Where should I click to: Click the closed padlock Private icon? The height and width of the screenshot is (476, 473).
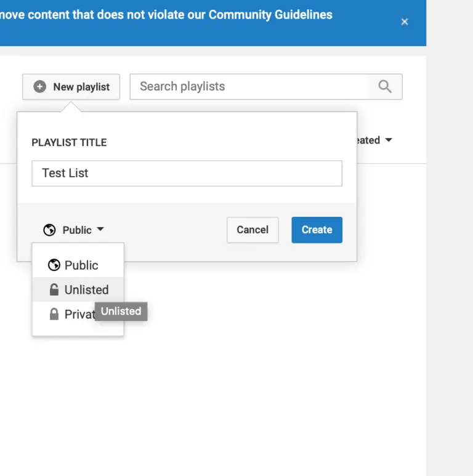(x=54, y=314)
